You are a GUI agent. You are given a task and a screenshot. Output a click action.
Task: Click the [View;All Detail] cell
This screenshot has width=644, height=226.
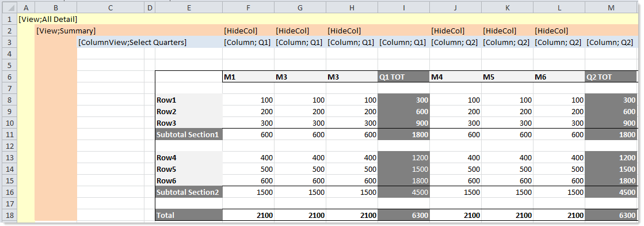coord(48,19)
